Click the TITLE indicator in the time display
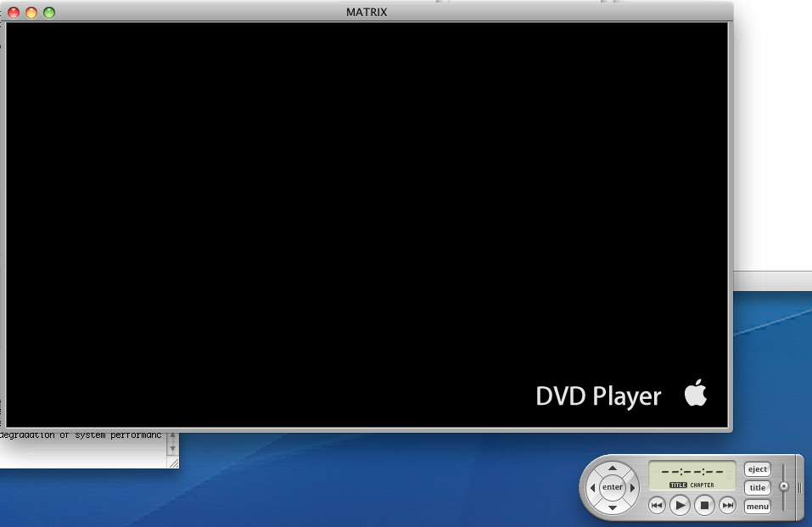The height and width of the screenshot is (527, 812). click(x=678, y=485)
